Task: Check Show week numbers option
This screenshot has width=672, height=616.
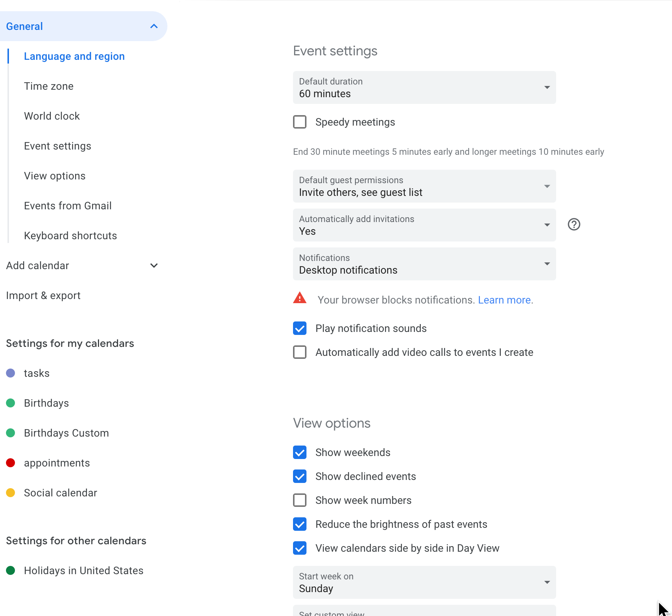Action: 300,500
